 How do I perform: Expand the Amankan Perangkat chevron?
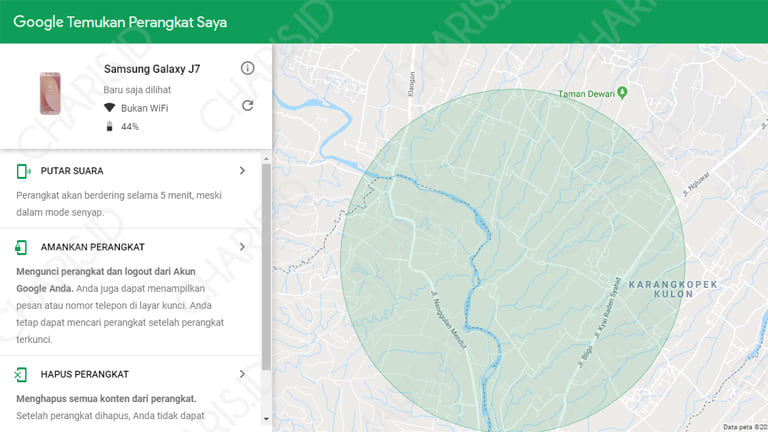[242, 247]
